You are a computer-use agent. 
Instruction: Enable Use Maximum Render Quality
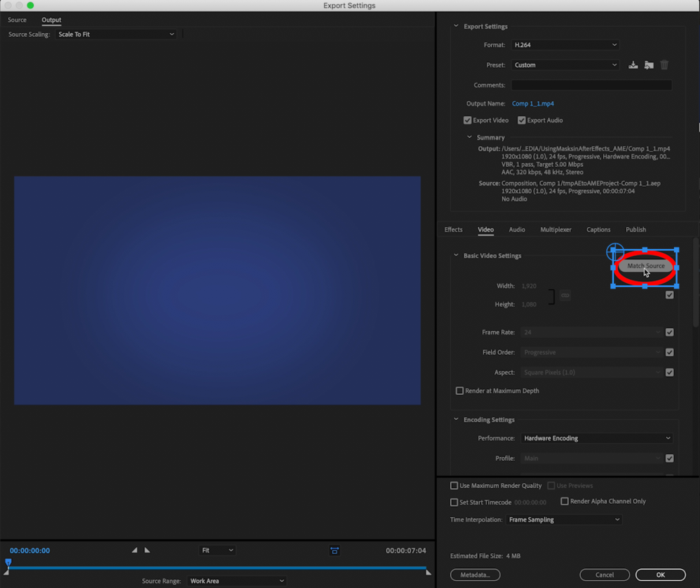454,485
